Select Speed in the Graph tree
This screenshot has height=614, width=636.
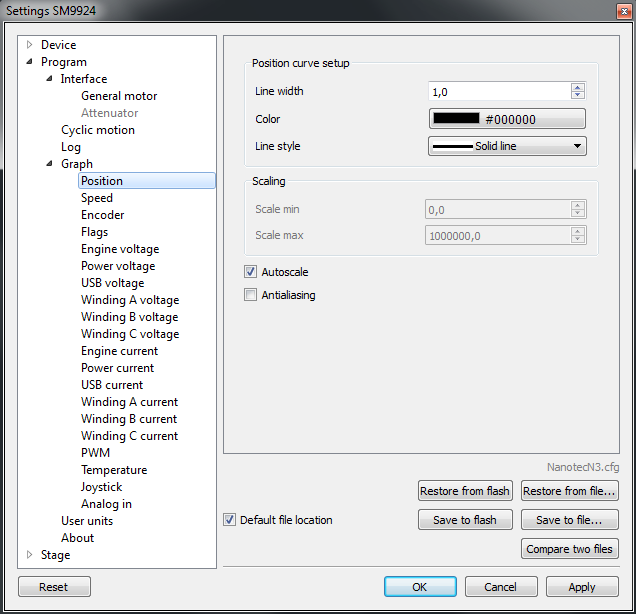click(x=97, y=198)
